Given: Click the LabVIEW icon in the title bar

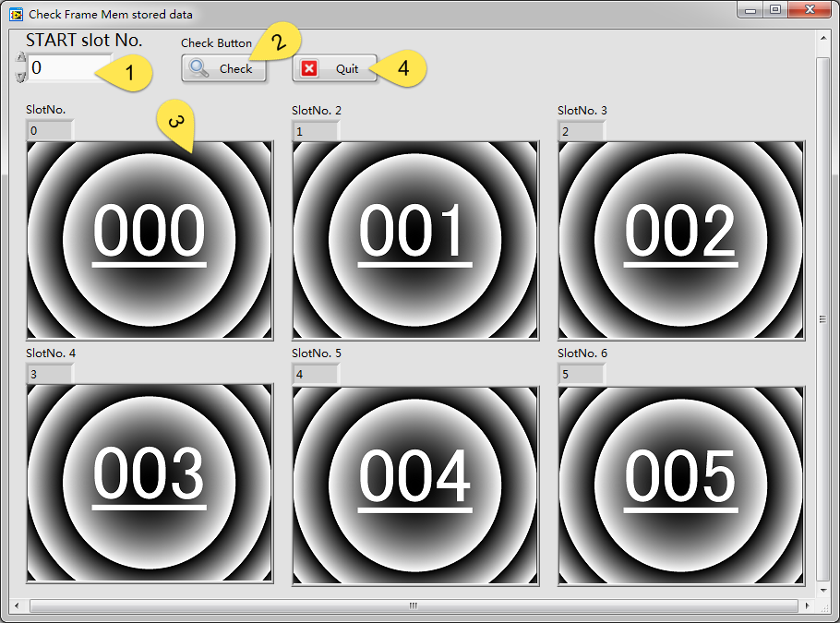Looking at the screenshot, I should click(16, 15).
